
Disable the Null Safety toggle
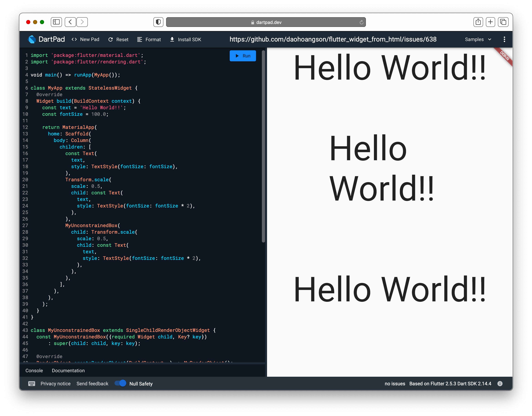[120, 383]
